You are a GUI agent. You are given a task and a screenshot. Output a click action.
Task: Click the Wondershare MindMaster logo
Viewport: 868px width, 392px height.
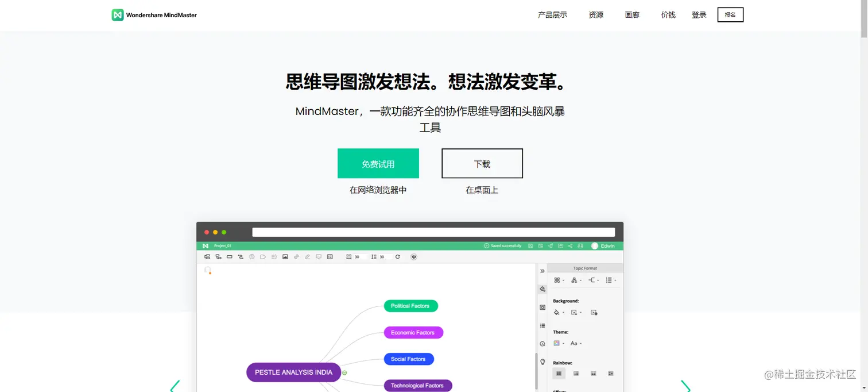pos(154,15)
